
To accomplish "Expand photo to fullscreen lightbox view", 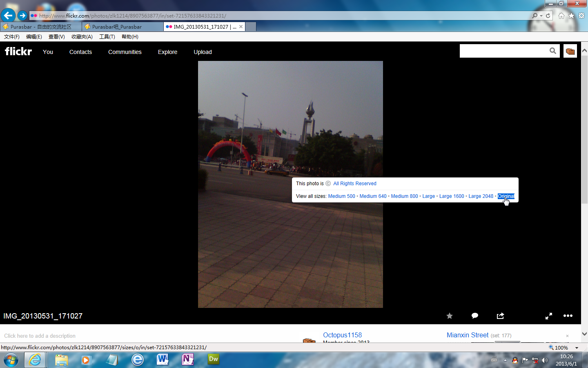I will click(x=548, y=316).
